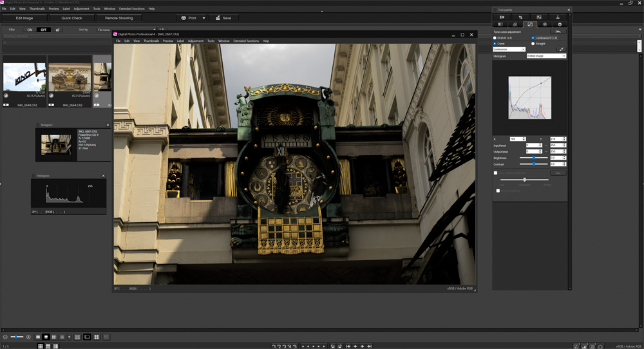Choose the thumbnail grid layout icon
This screenshot has width=644, height=349.
[40, 346]
